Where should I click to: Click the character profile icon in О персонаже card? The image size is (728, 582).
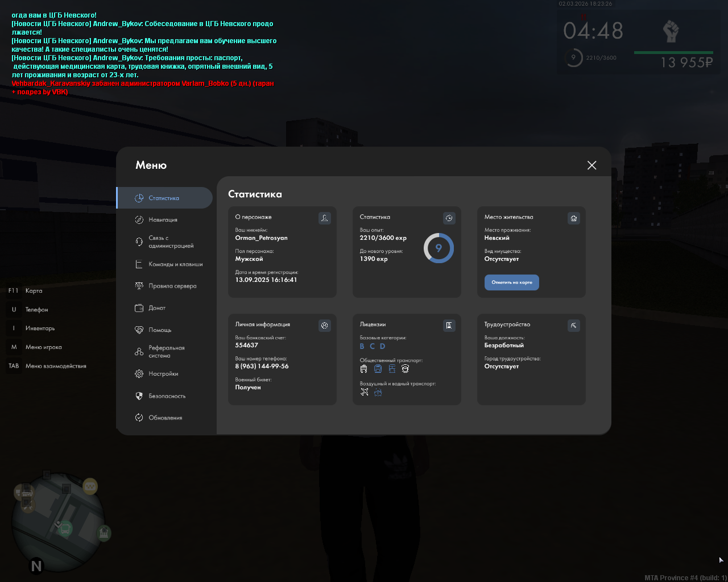324,218
